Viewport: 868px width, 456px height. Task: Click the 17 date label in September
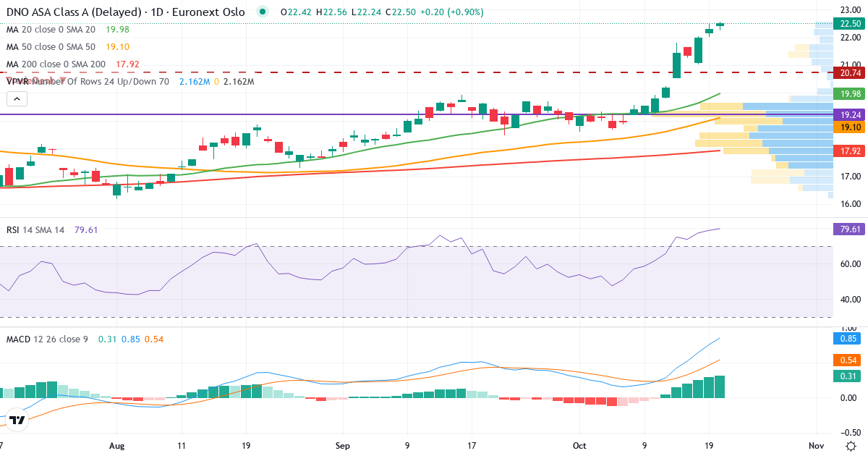coord(472,446)
